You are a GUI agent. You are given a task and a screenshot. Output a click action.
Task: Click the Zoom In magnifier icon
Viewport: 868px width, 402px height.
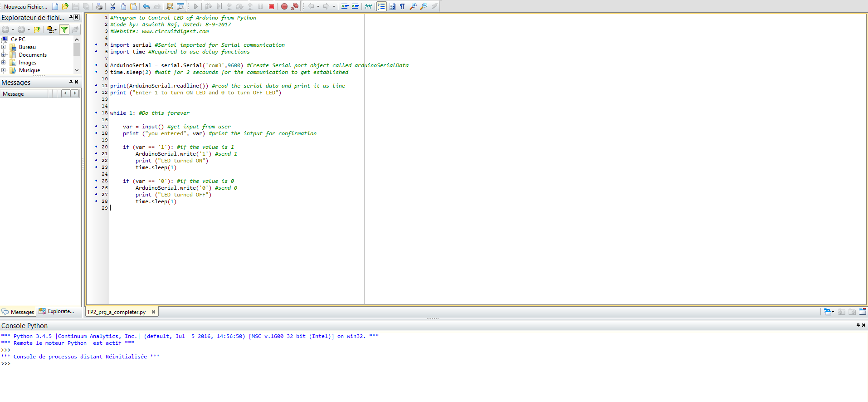(413, 6)
